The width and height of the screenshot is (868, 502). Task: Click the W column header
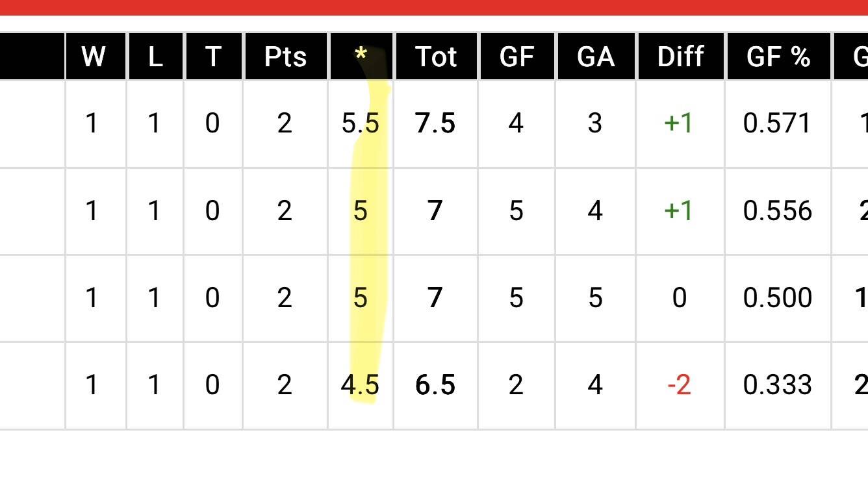click(94, 57)
